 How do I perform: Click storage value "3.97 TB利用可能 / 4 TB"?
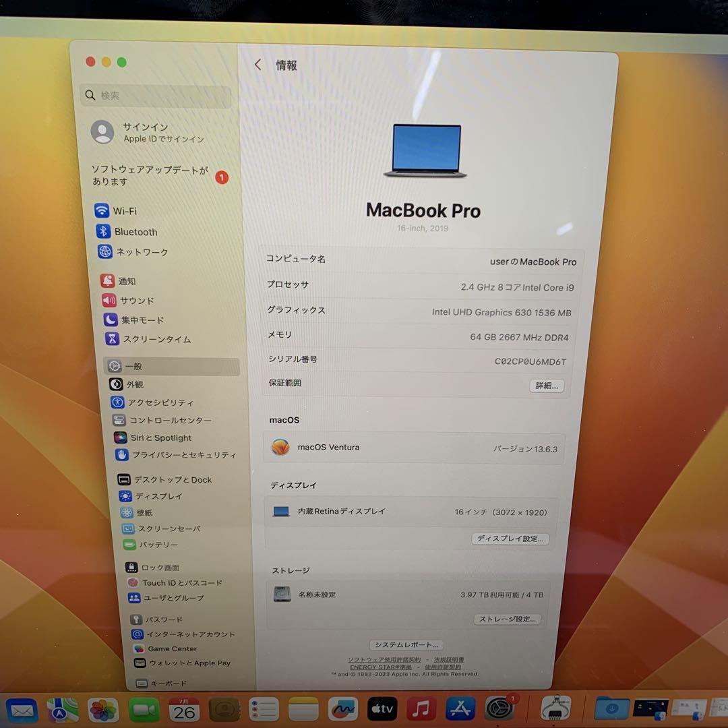(x=502, y=595)
